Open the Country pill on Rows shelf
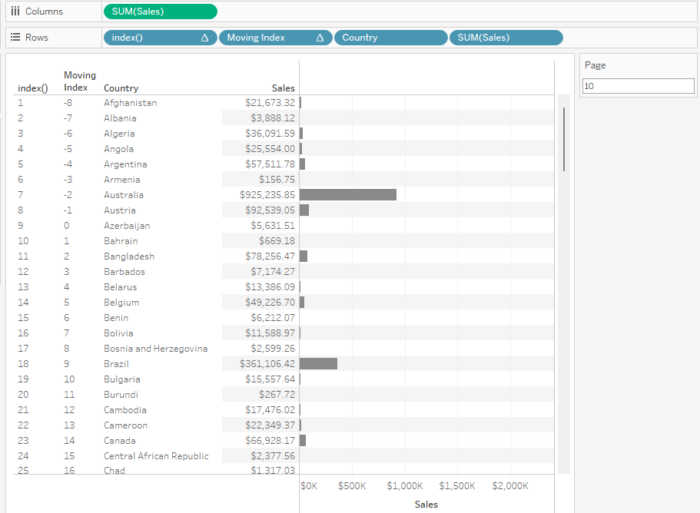Screen dimensions: 700x513 tap(390, 37)
